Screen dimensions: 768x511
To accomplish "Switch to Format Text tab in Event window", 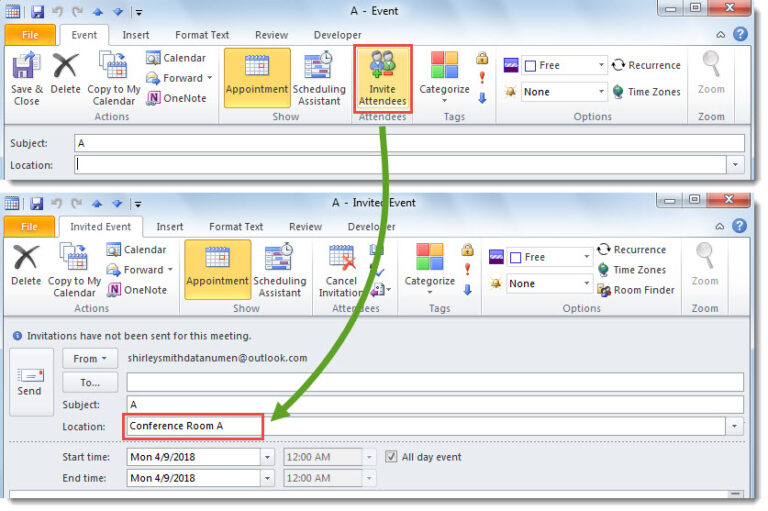I will point(202,35).
